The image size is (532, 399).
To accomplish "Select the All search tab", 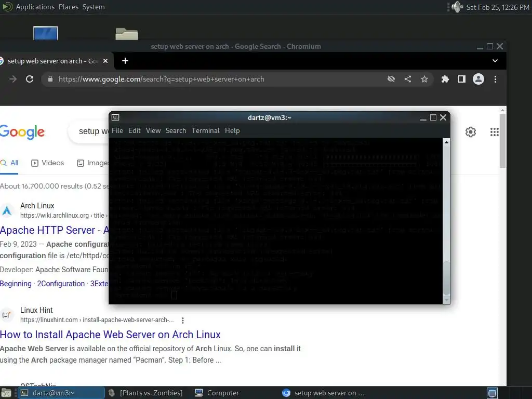I will click(9, 163).
